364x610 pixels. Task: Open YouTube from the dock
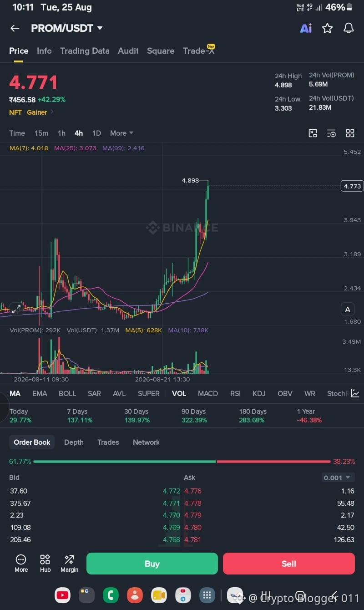tap(62, 595)
